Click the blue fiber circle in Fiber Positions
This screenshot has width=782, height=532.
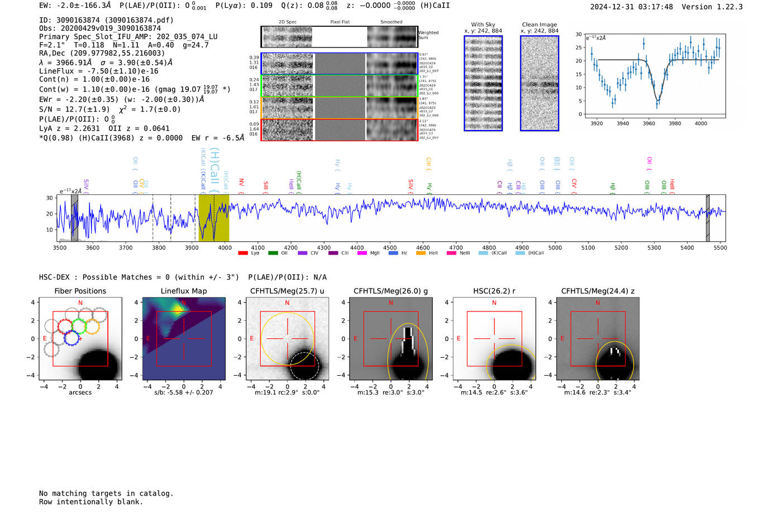coord(71,337)
